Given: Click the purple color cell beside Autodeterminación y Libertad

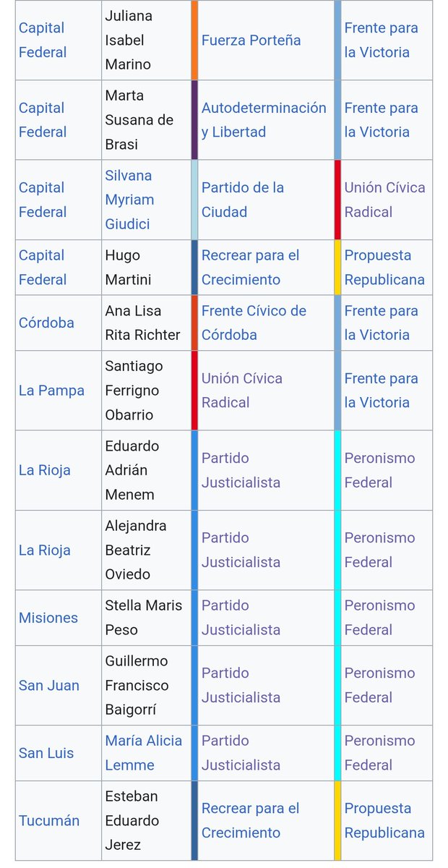Looking at the screenshot, I should 194,120.
